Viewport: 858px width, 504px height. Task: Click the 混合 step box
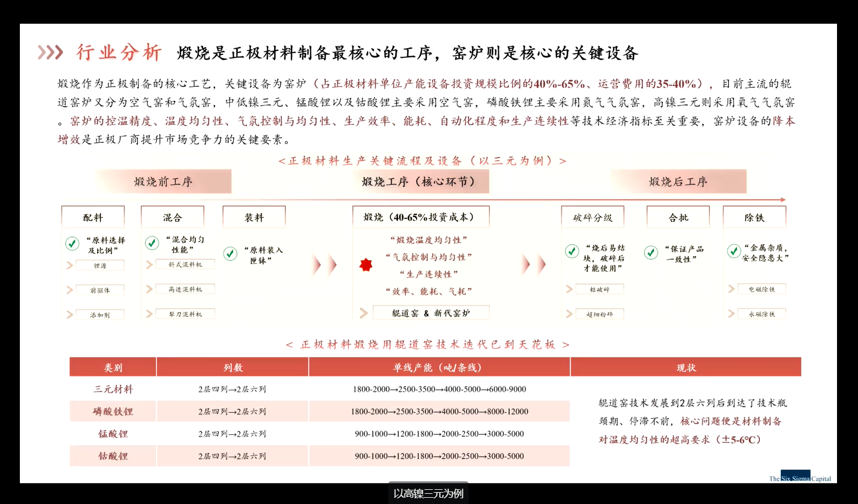point(173,217)
